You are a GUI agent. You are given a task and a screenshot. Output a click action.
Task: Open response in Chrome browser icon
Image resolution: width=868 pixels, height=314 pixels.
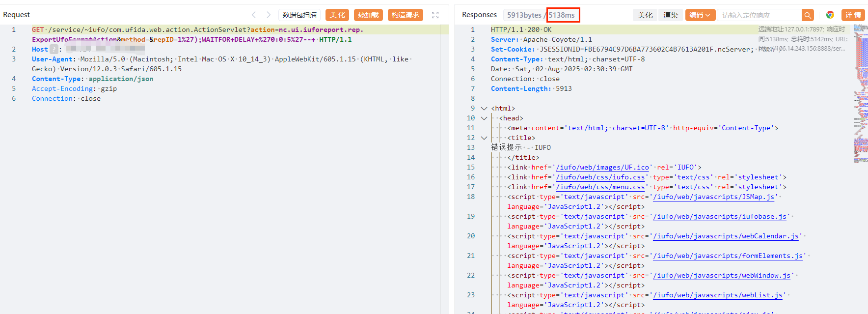(x=830, y=15)
